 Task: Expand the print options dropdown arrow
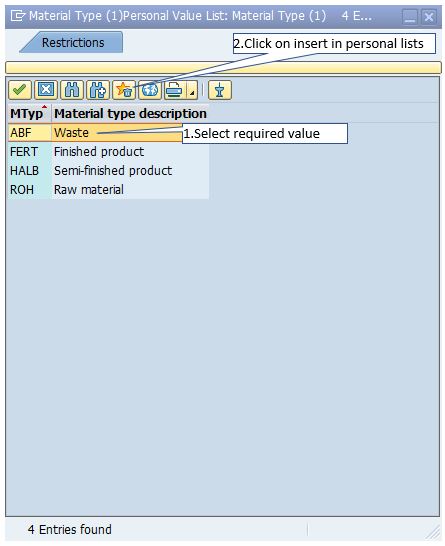192,90
